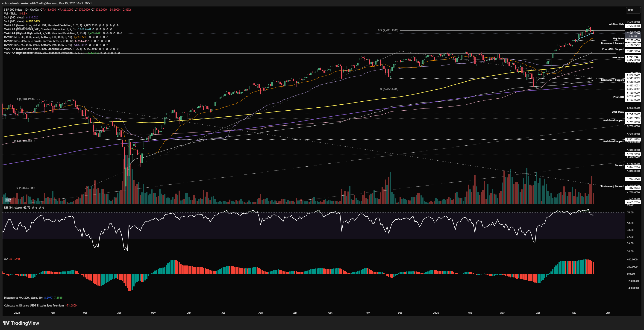
Task: Click the 6,914.9687 price tag
Action: tap(633, 57)
